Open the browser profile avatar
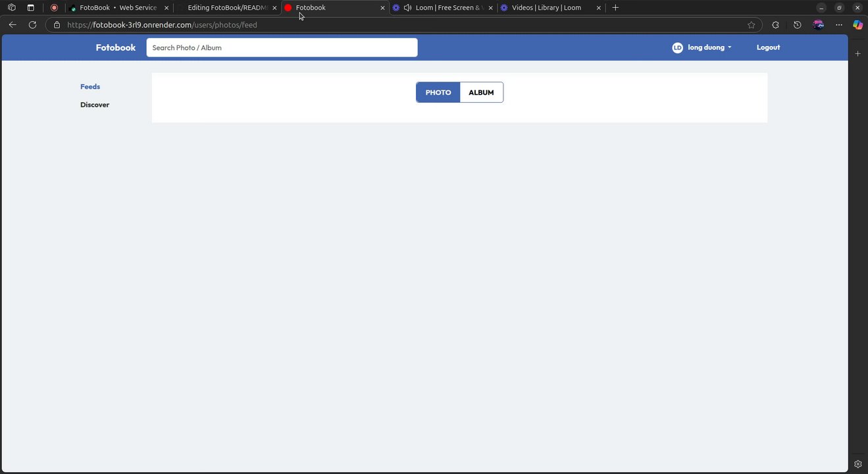The height and width of the screenshot is (474, 868). 818,25
